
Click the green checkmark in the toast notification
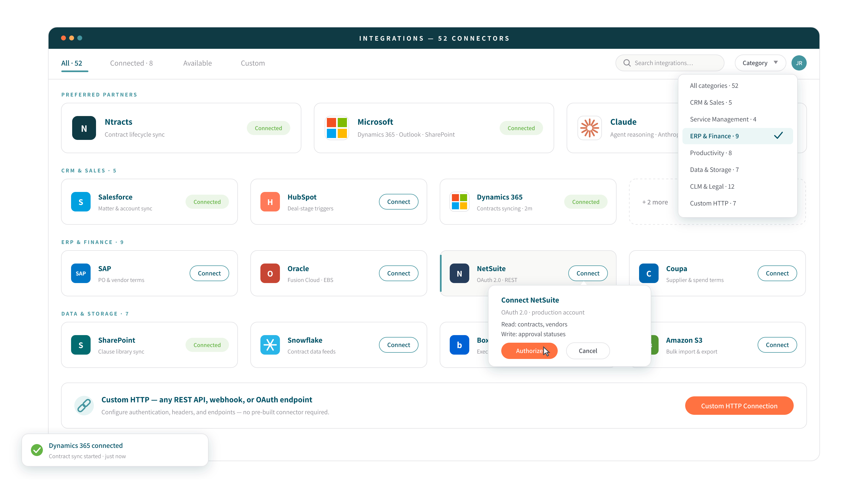click(x=37, y=450)
